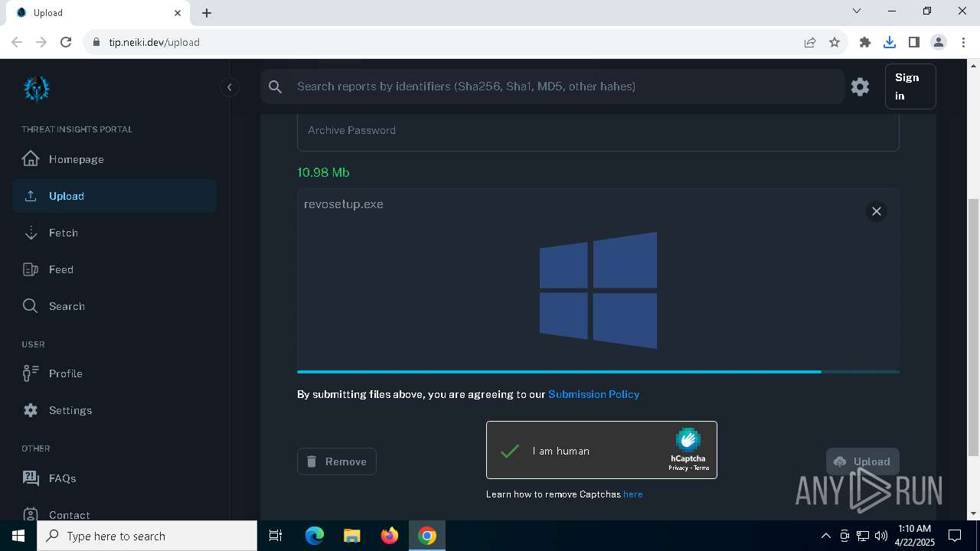Open the notification center icon

(x=955, y=536)
